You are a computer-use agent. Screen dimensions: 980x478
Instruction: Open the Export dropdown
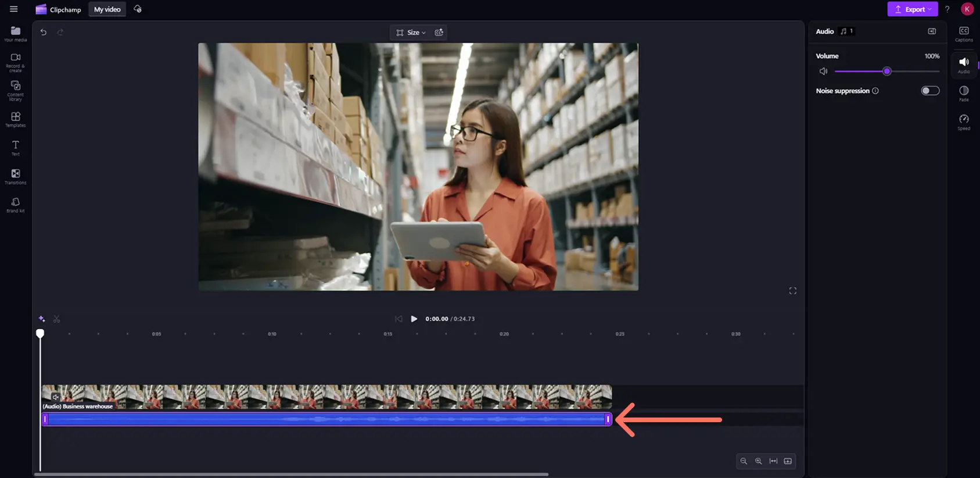point(912,9)
